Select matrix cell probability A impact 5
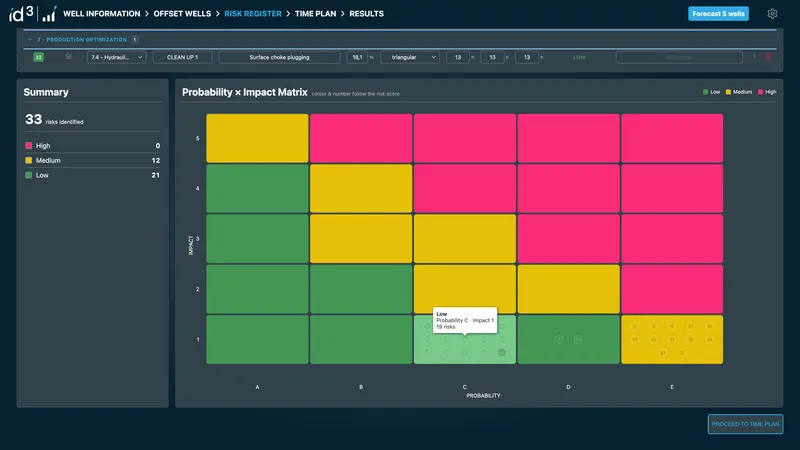 click(257, 138)
